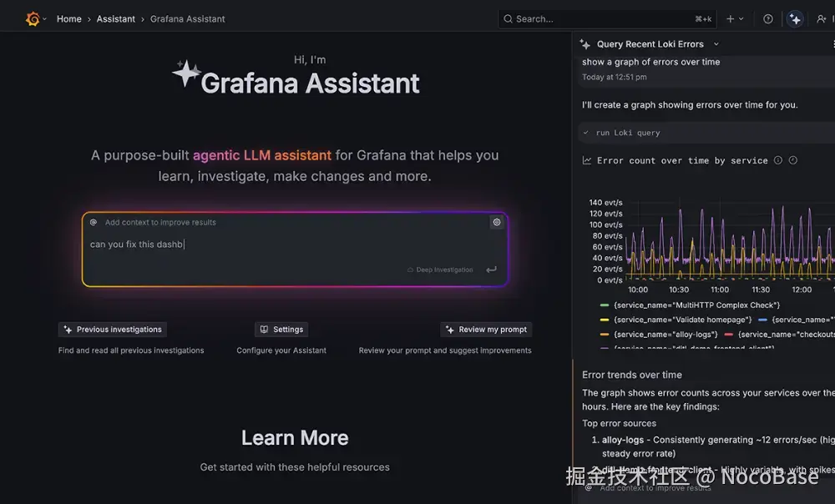Click the Add context icon in the prompt box
The height and width of the screenshot is (504, 835).
[94, 222]
